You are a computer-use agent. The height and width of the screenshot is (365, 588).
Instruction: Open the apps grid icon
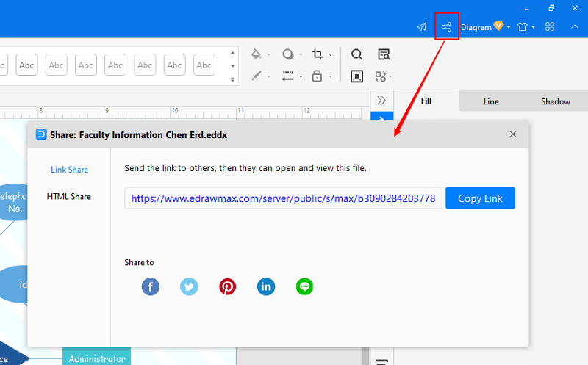point(550,26)
